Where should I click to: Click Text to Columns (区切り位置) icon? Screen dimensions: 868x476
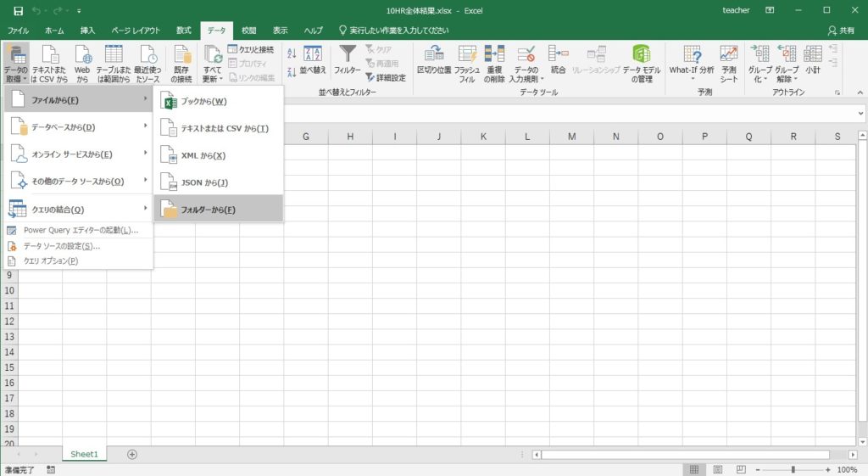[434, 60]
